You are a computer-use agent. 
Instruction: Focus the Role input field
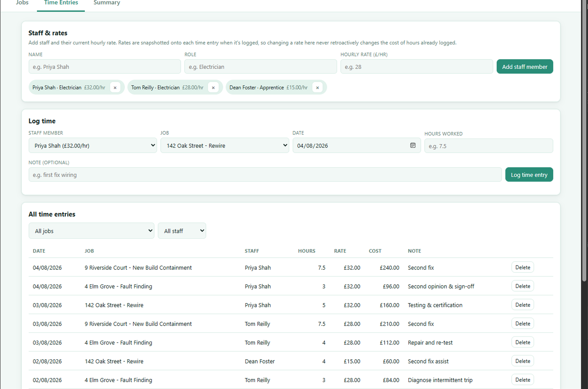pos(260,67)
